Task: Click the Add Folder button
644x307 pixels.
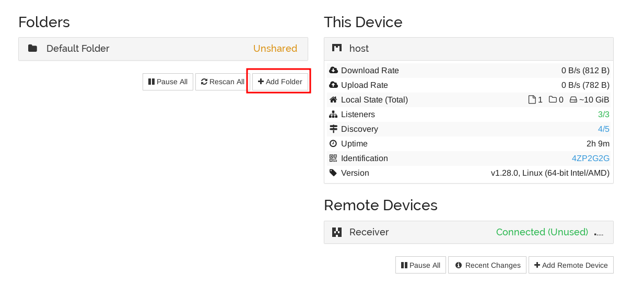Action: click(x=280, y=82)
